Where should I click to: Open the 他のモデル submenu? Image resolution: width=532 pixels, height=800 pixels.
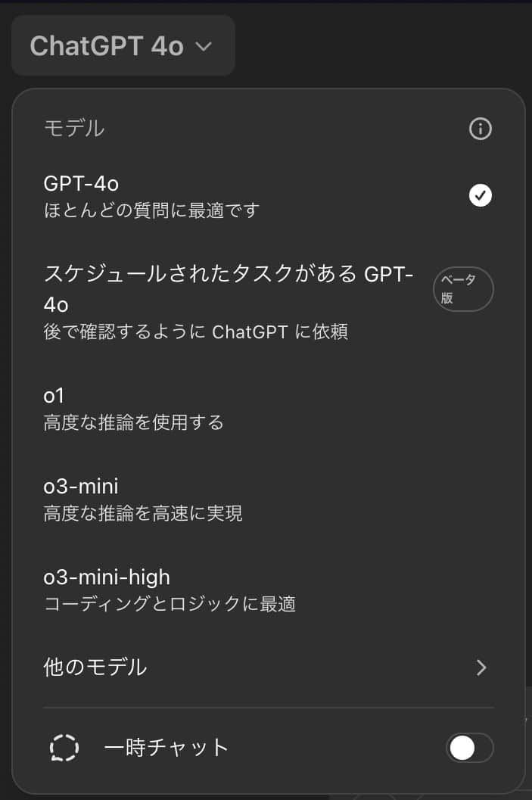tap(95, 667)
